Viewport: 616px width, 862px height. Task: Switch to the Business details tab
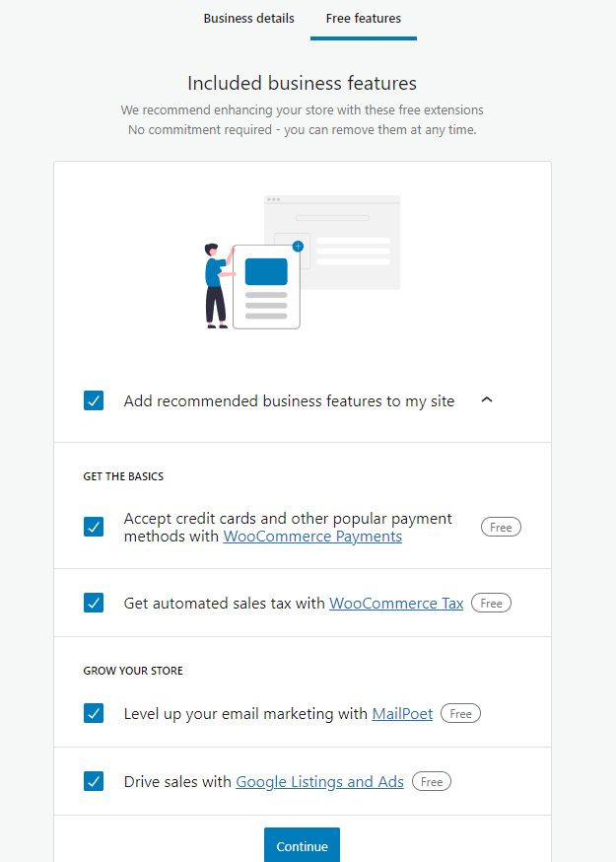point(248,19)
